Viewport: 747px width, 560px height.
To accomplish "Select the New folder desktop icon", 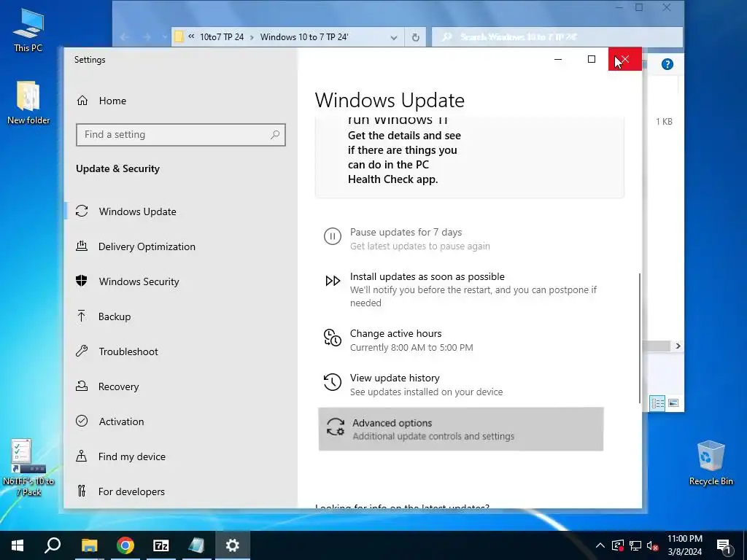I will click(x=28, y=103).
